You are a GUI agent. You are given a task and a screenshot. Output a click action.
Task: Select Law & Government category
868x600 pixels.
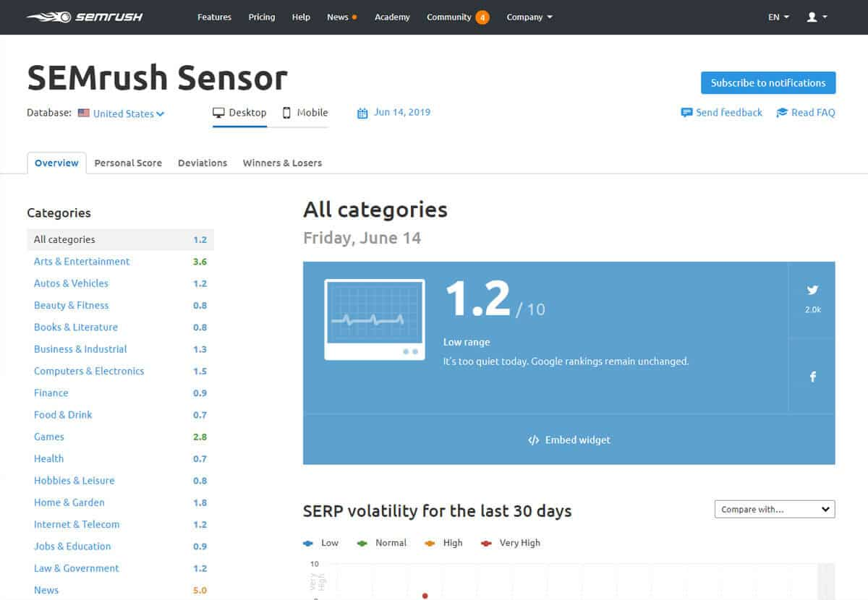pos(76,568)
